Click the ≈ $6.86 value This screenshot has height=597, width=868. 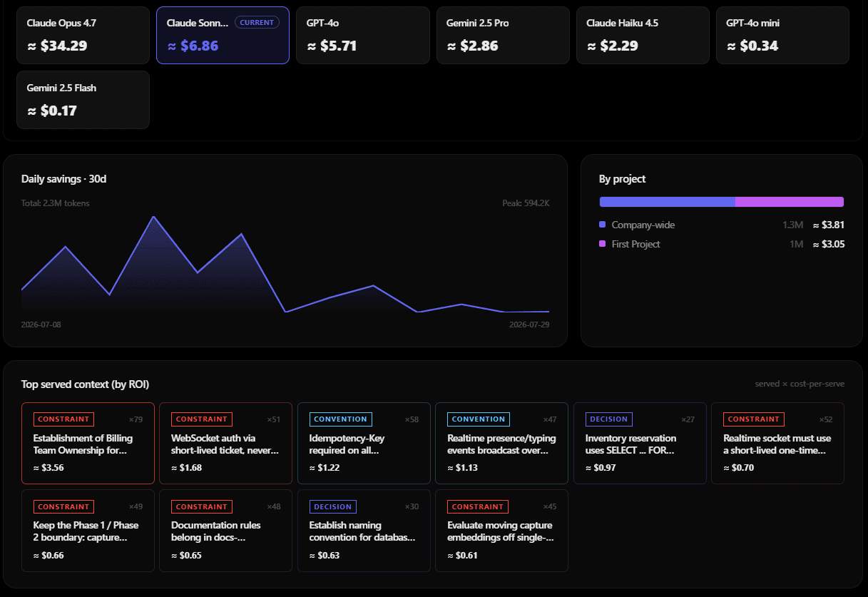[x=193, y=46]
